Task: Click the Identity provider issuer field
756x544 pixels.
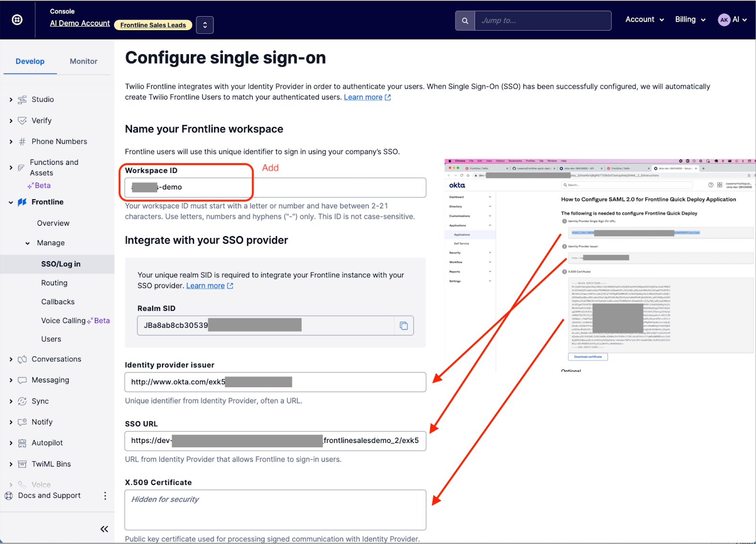Action: (x=275, y=382)
